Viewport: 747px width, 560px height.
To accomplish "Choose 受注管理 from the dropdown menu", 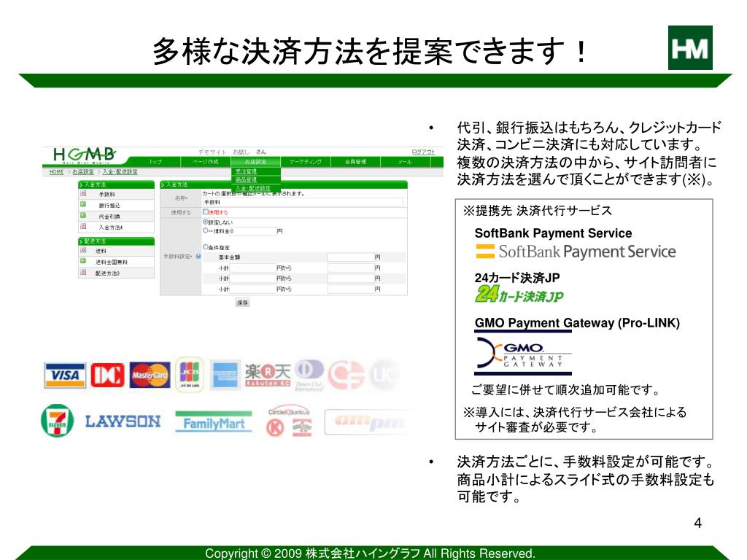I will [x=256, y=171].
